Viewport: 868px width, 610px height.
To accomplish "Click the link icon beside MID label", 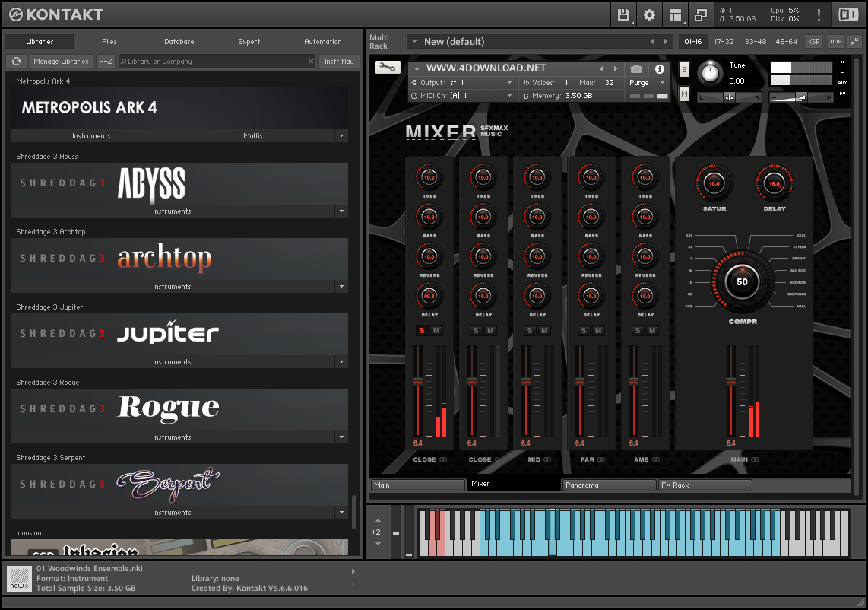I will click(547, 459).
